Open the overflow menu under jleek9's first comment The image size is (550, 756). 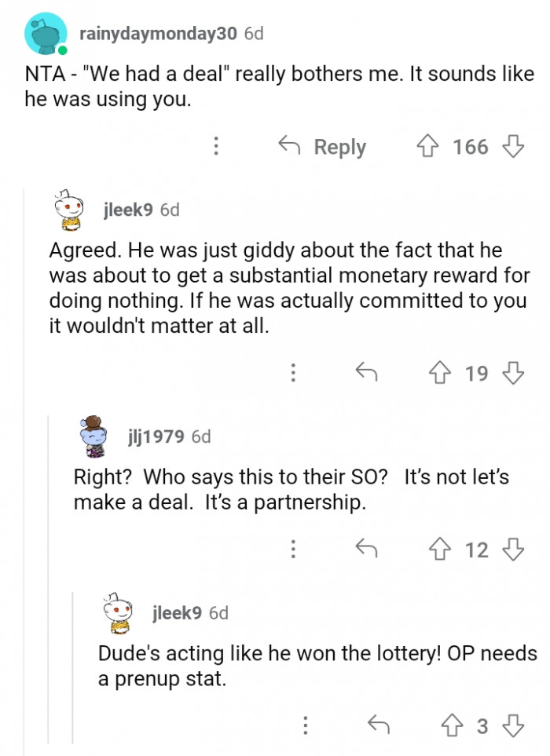293,372
